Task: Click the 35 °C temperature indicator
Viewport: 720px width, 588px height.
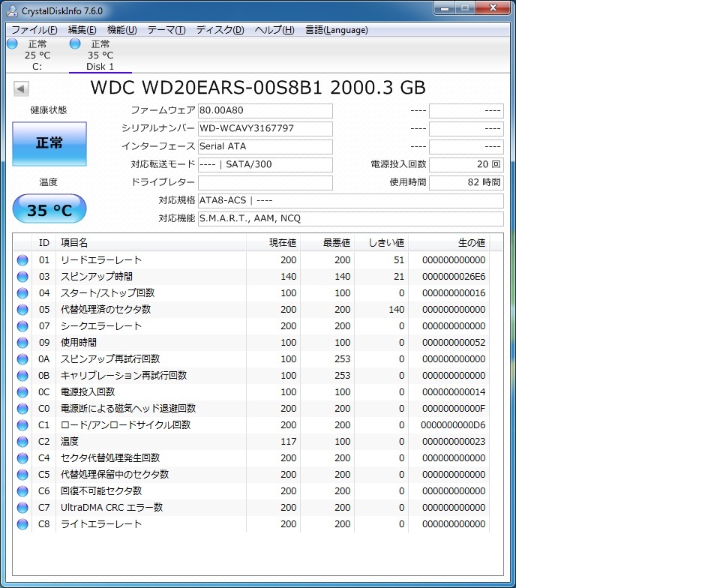Action: (49, 209)
